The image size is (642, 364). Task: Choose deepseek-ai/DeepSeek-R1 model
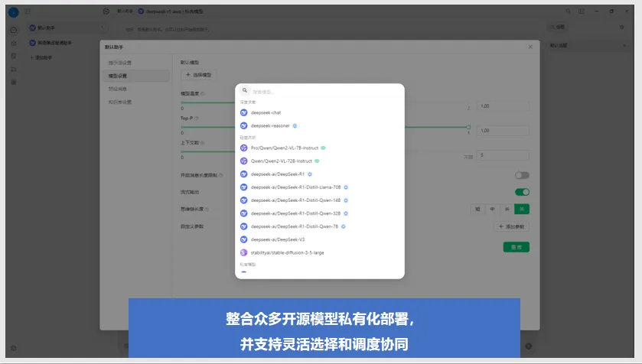[320, 174]
